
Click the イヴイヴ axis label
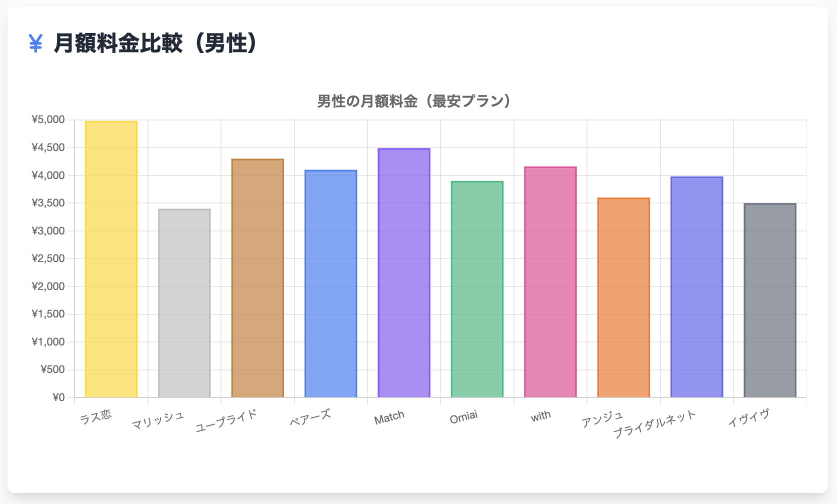tap(748, 418)
